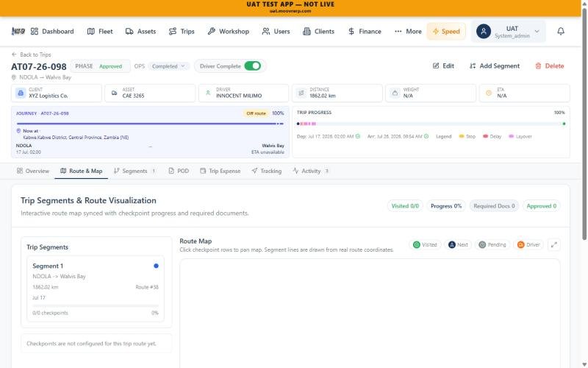Open the POD tab
The image size is (588, 368).
pyautogui.click(x=179, y=171)
